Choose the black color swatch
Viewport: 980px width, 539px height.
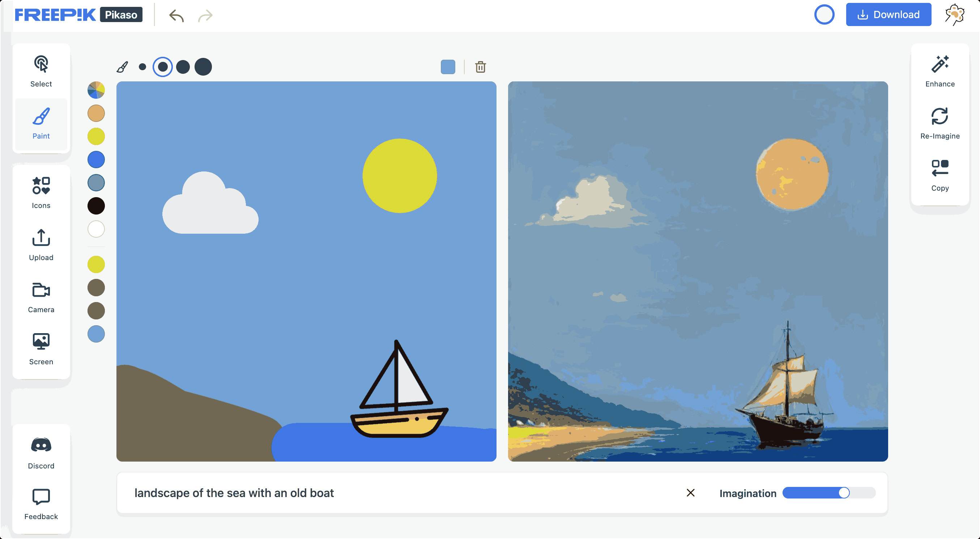point(96,206)
